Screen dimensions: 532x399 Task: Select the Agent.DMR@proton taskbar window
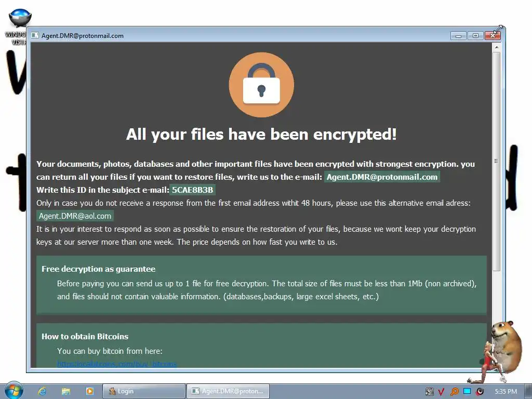(x=229, y=391)
